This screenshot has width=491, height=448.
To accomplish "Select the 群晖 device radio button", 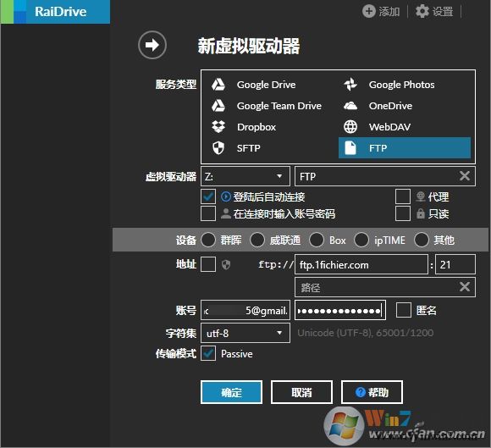I will click(x=208, y=240).
